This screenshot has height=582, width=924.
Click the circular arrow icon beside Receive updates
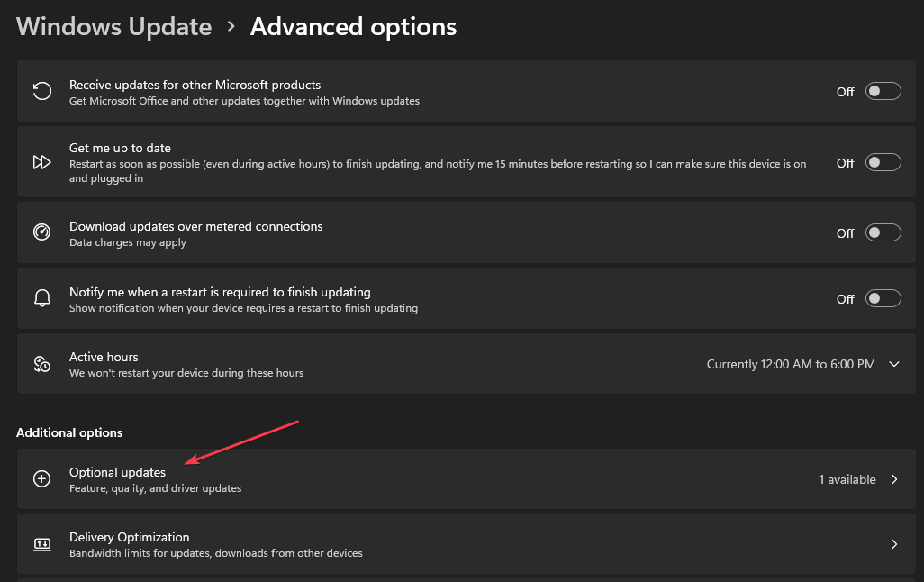(x=41, y=91)
